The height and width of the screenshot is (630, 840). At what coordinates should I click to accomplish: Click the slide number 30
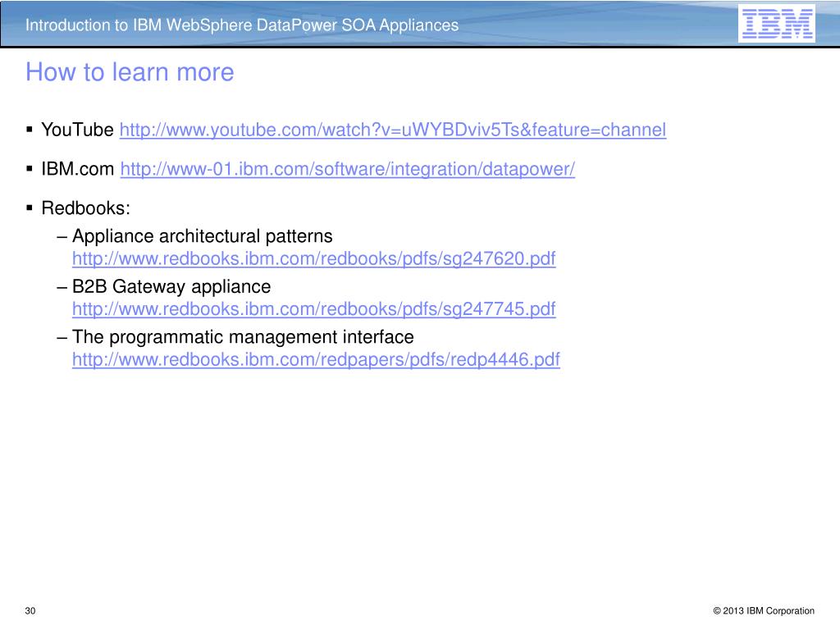[x=30, y=610]
